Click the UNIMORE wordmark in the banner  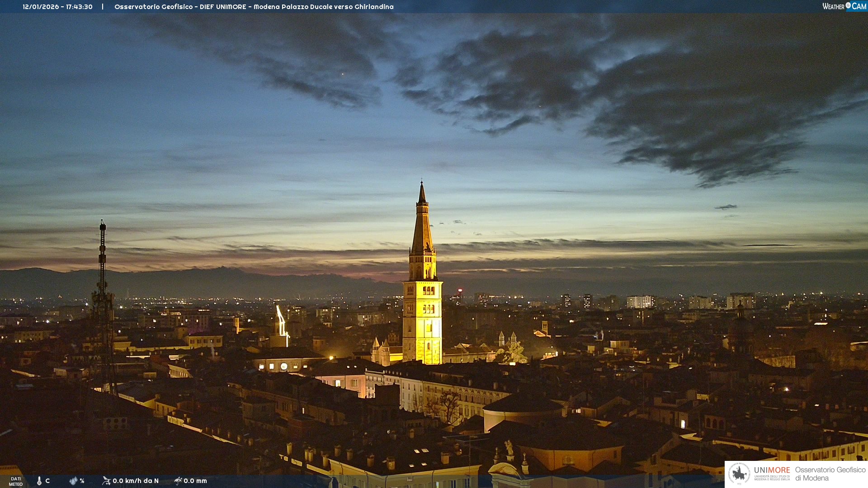pos(772,470)
